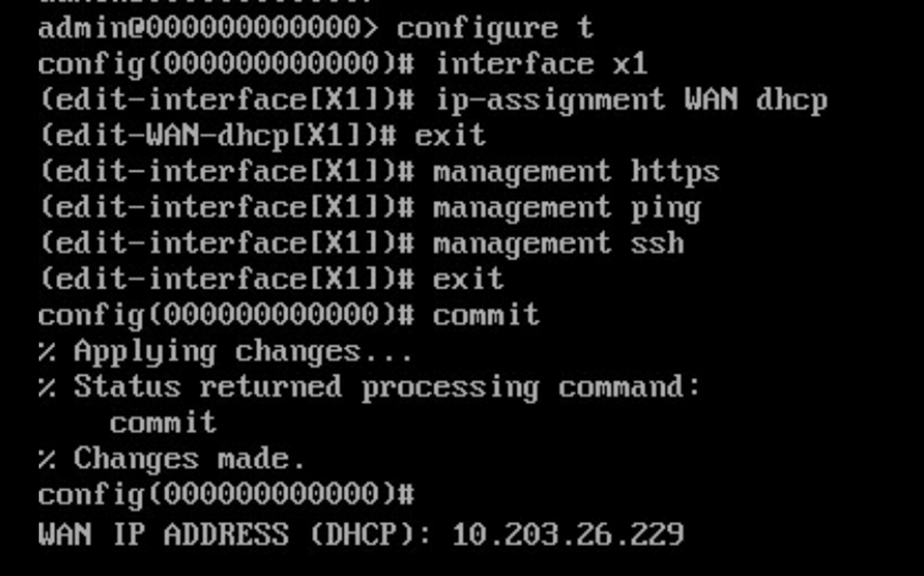Click the 'admin@000000000000>' prompt

208,28
